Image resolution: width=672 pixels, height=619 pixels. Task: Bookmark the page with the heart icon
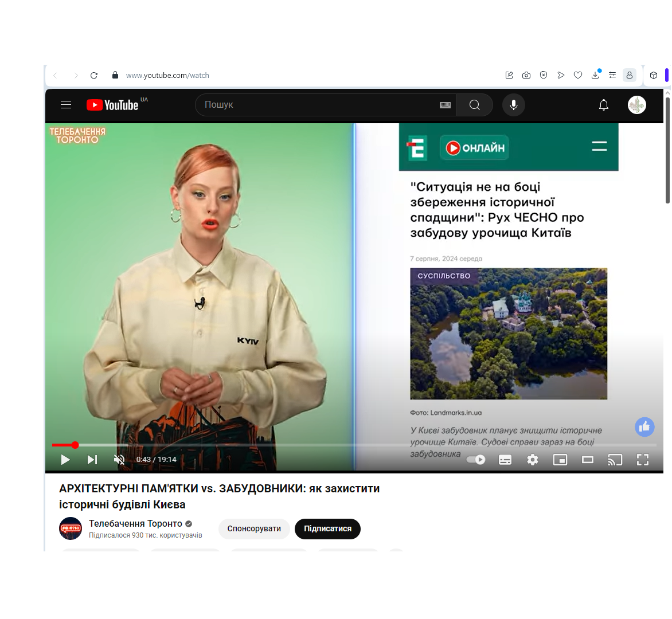tap(578, 76)
